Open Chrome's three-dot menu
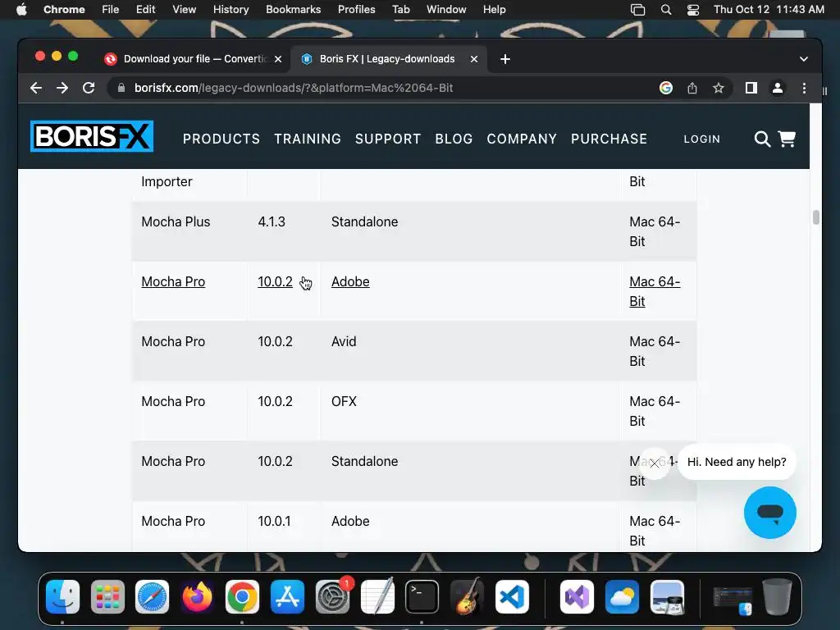The image size is (840, 630). pos(804,88)
